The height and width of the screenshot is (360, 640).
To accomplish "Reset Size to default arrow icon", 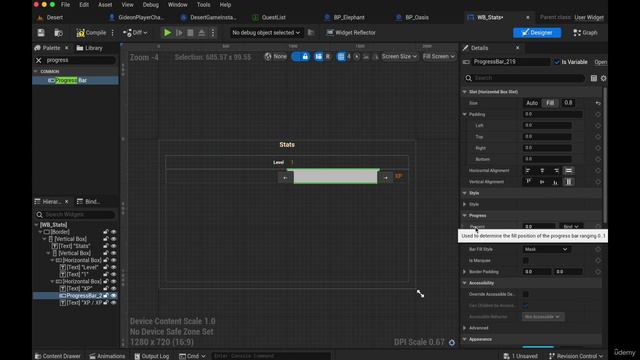I will tap(598, 103).
